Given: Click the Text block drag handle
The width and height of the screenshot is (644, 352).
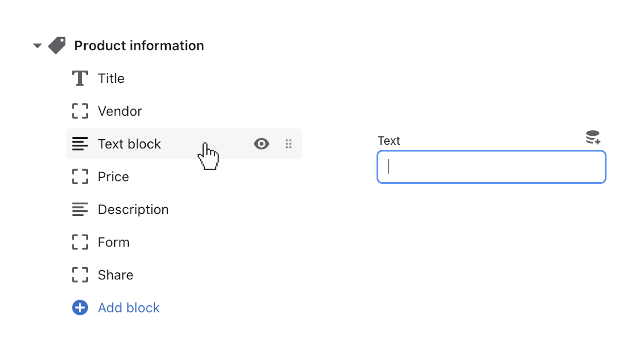Looking at the screenshot, I should 288,144.
